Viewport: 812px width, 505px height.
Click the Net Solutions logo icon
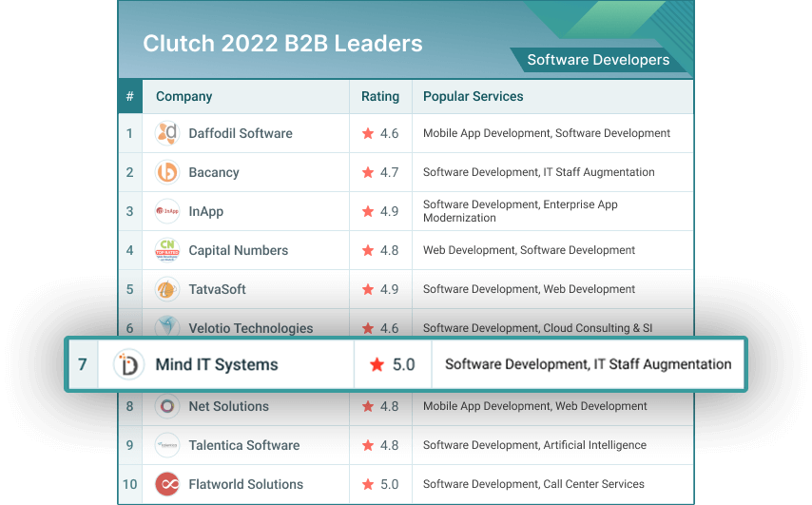167,406
